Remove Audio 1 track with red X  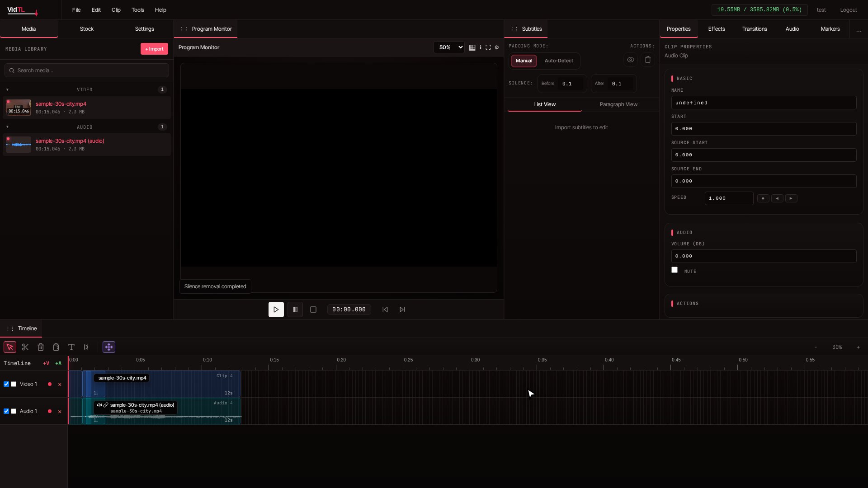pos(60,412)
